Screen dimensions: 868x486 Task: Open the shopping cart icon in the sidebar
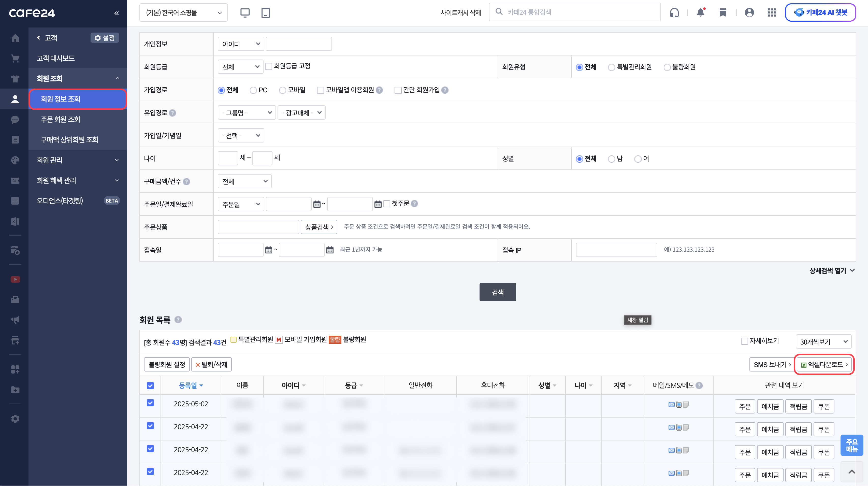[15, 58]
